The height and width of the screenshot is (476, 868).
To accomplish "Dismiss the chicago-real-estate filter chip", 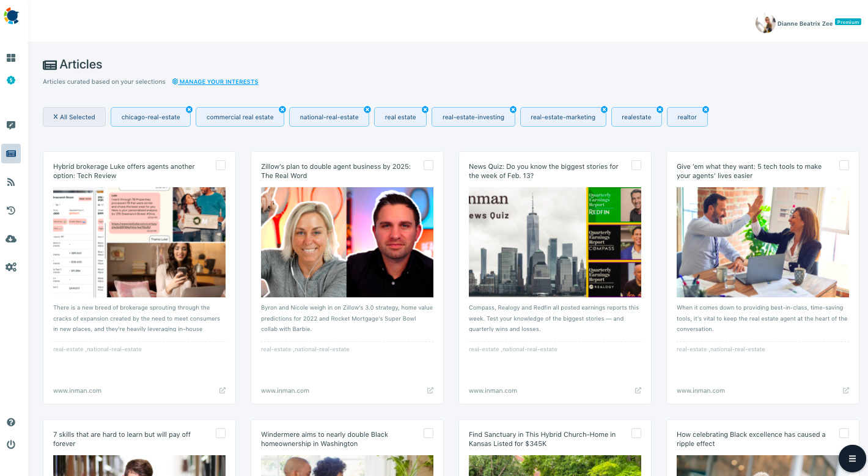I will [189, 108].
